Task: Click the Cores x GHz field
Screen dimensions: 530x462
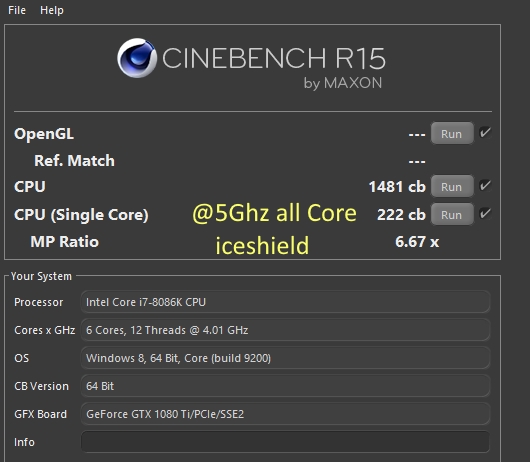Action: (x=285, y=330)
